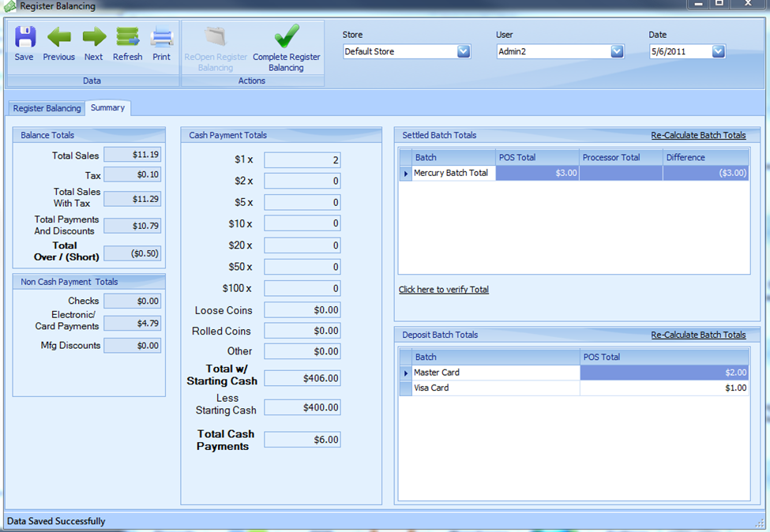Open the Date picker dropdown
Screen dimensions: 770x532
tap(718, 51)
